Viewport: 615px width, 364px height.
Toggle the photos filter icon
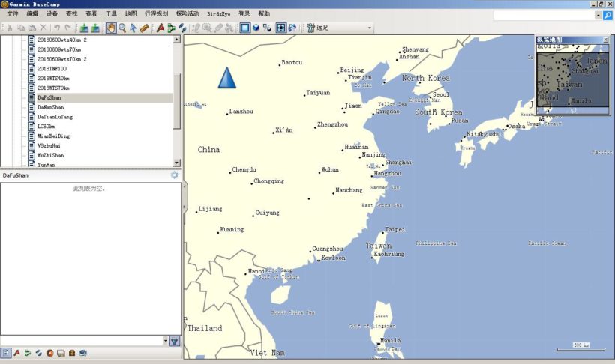coord(61,353)
